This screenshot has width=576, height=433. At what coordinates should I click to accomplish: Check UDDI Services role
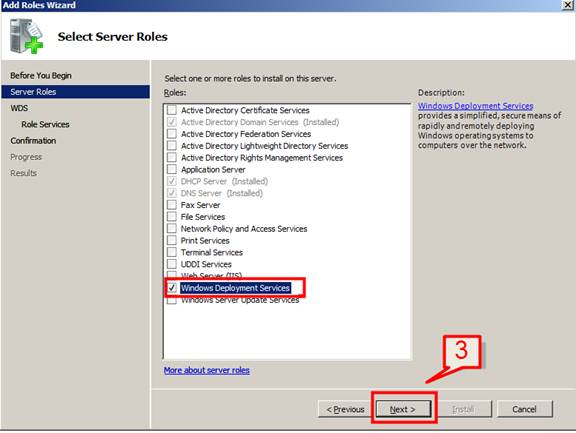pos(172,264)
